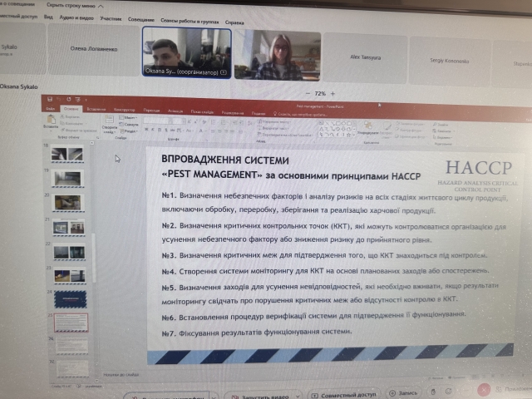Viewport: 532px width, 399px height.
Task: Click the slide notes area 'Нотатки до слайда'
Action: (x=121, y=375)
